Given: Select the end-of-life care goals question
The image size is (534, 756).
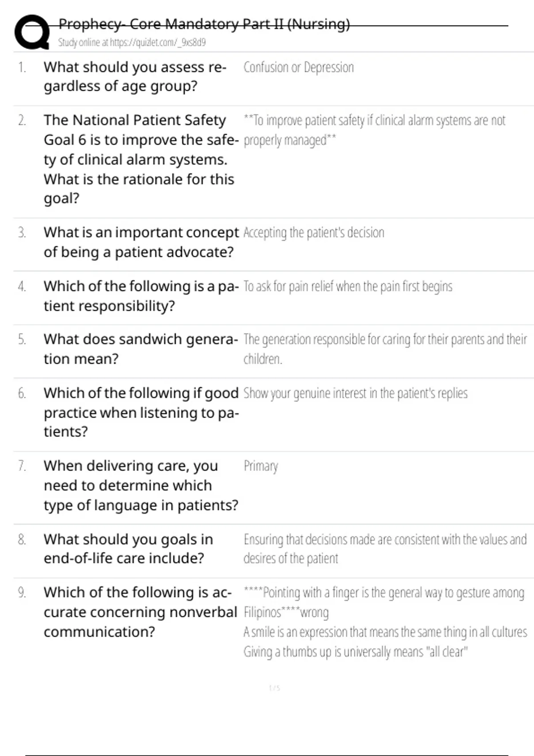Looking at the screenshot, I should [x=128, y=549].
